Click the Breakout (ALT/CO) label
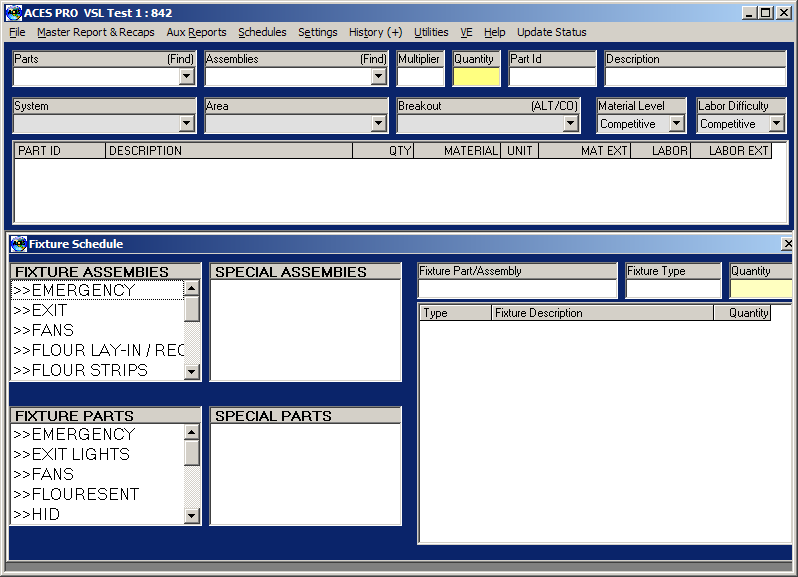 point(554,106)
